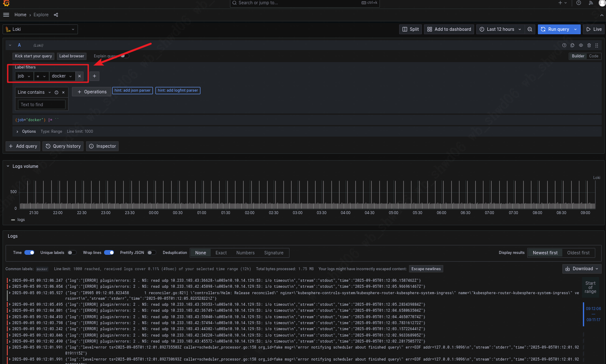Select Oldest first display order
Viewport: 606px width, 364px height.
point(578,253)
